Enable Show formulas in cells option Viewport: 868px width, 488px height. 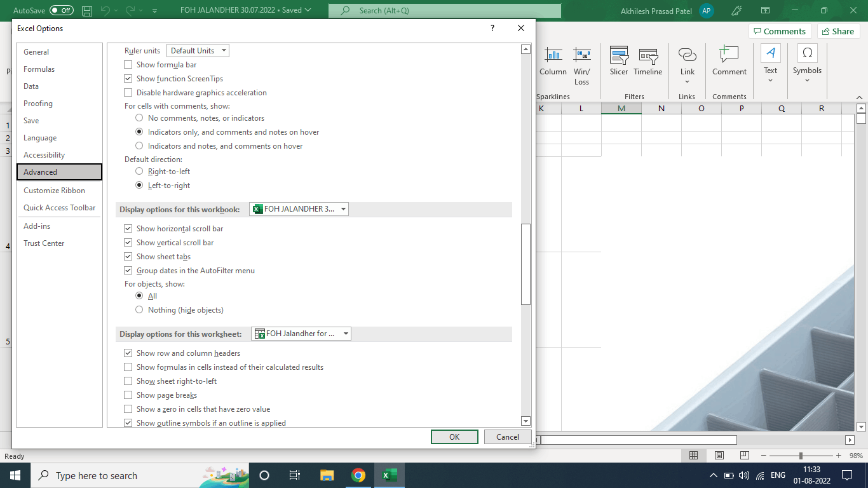128,367
